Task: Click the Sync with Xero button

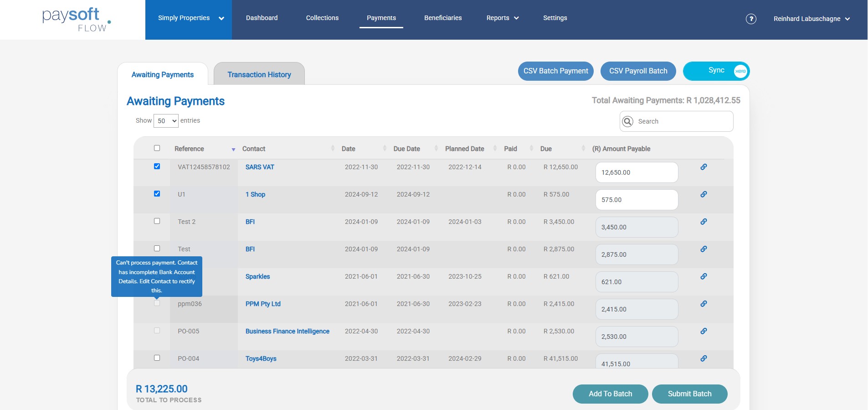Action: click(716, 71)
